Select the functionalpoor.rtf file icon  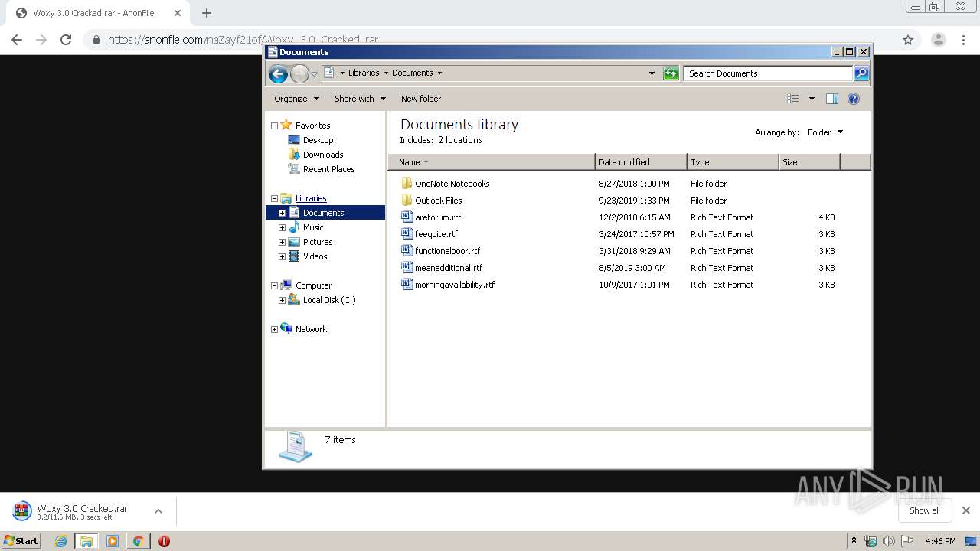tap(407, 251)
